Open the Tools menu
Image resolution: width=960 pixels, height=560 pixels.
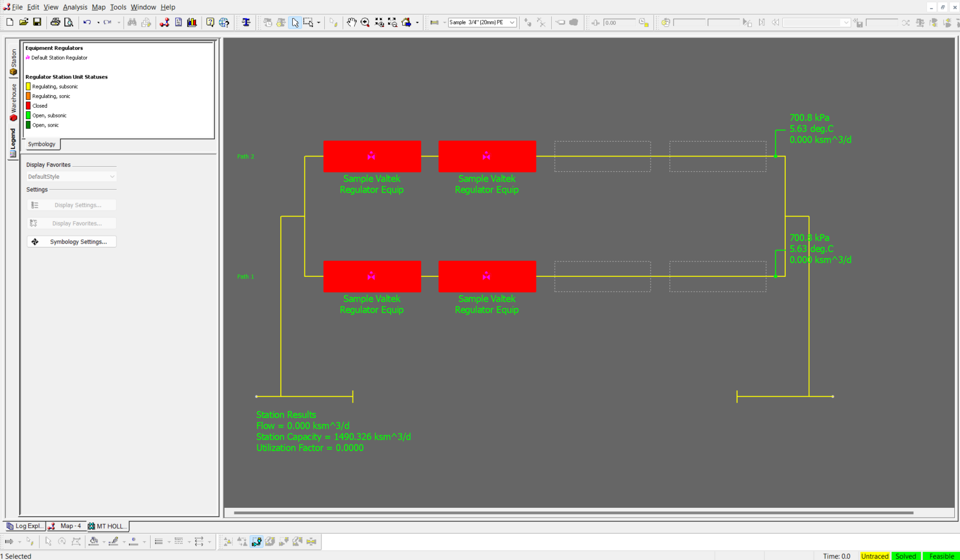[x=118, y=7]
